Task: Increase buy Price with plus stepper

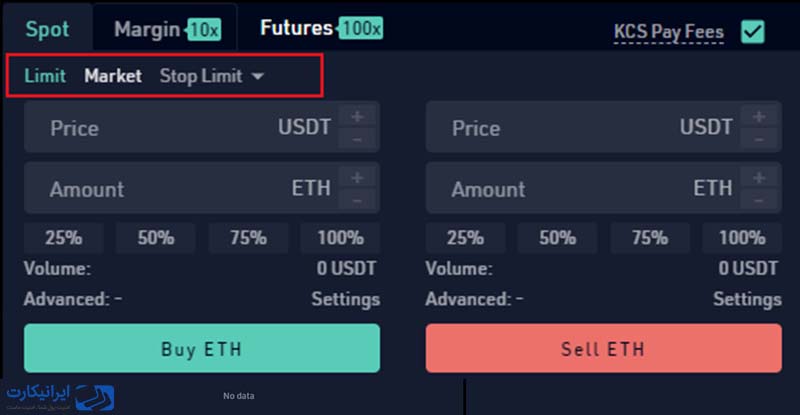Action: pyautogui.click(x=358, y=116)
